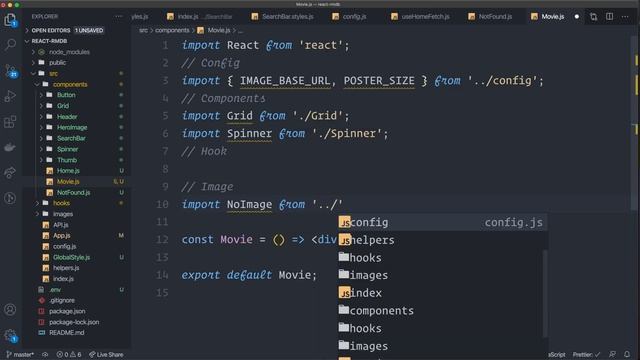This screenshot has height=360, width=640.
Task: Open the Live Share view in activity bar
Action: [10, 173]
